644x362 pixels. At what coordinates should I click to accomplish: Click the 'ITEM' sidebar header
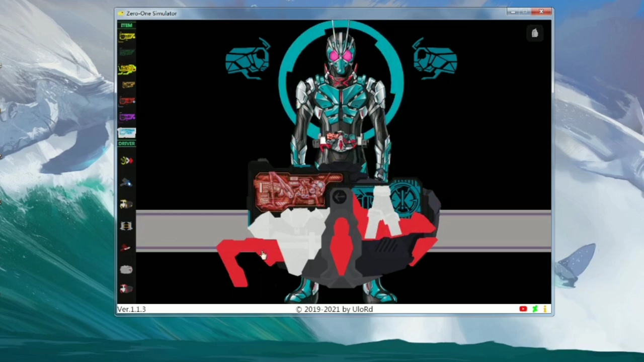[126, 25]
